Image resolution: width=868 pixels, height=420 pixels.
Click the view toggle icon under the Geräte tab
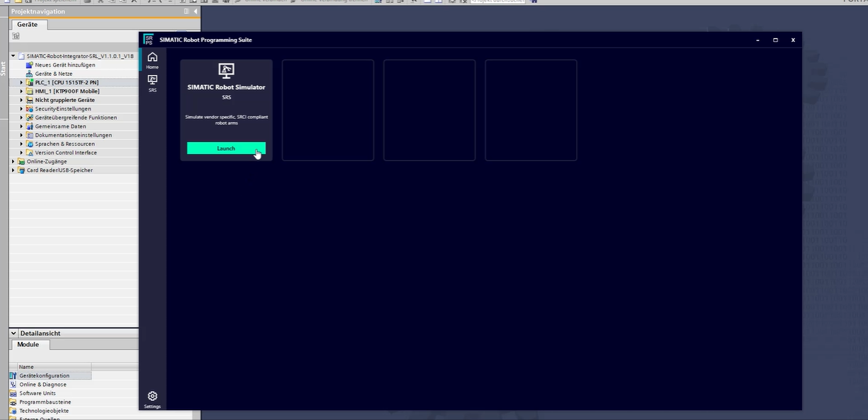tap(16, 36)
